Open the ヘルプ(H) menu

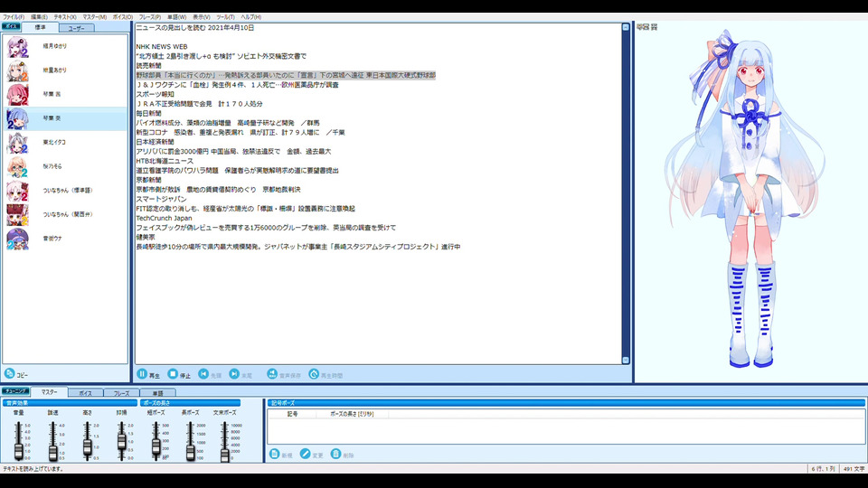250,17
